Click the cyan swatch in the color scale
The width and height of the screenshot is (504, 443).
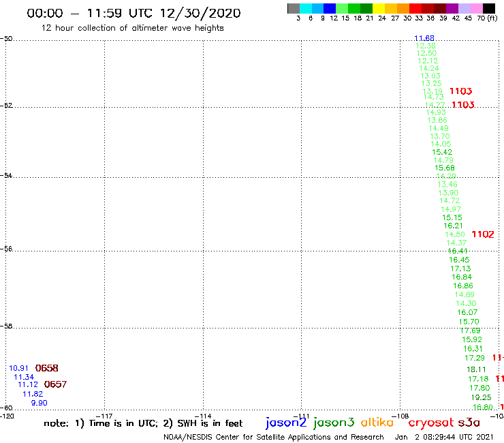(306, 8)
